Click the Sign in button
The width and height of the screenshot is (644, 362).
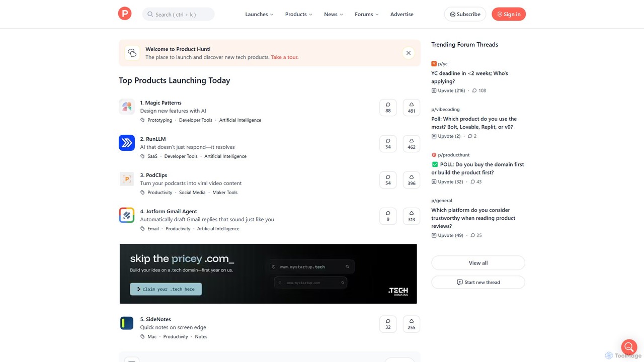509,14
